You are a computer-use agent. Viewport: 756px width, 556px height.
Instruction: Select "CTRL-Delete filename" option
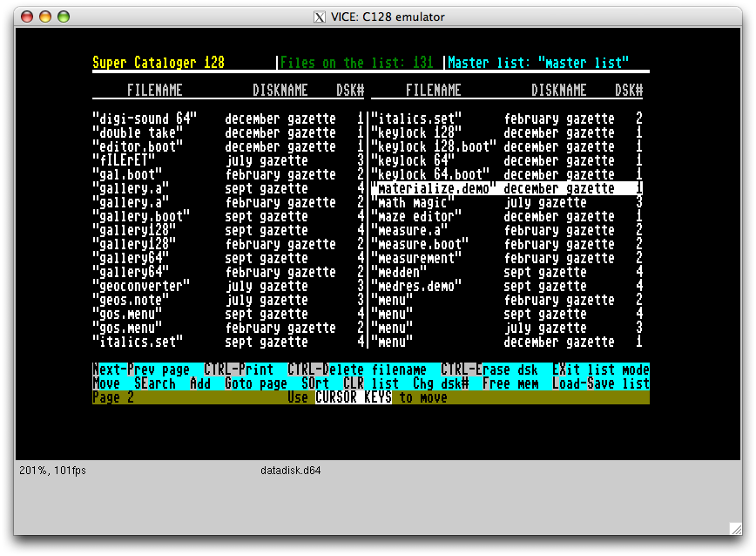(357, 370)
